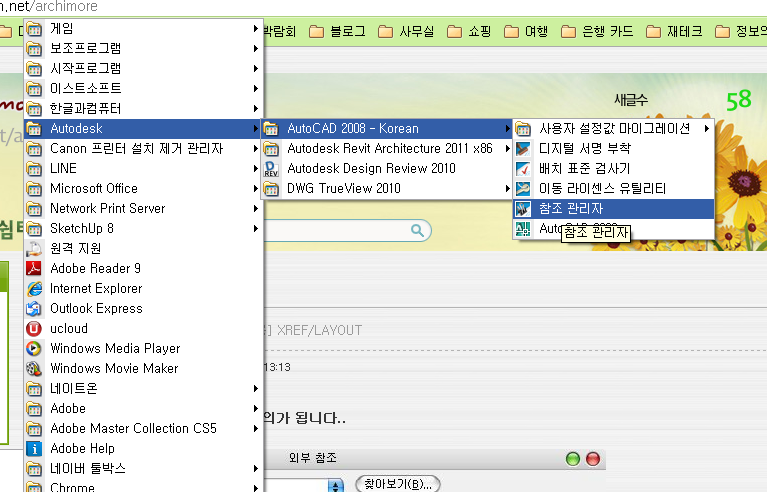Click the 이동 라이센스 유틸리티 icon
The image size is (767, 492).
pyautogui.click(x=523, y=189)
